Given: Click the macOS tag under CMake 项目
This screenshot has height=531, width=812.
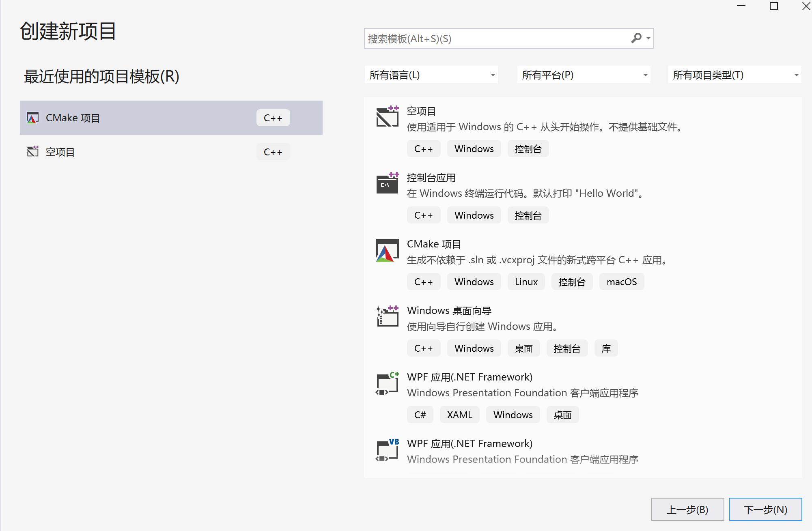Looking at the screenshot, I should click(x=621, y=282).
